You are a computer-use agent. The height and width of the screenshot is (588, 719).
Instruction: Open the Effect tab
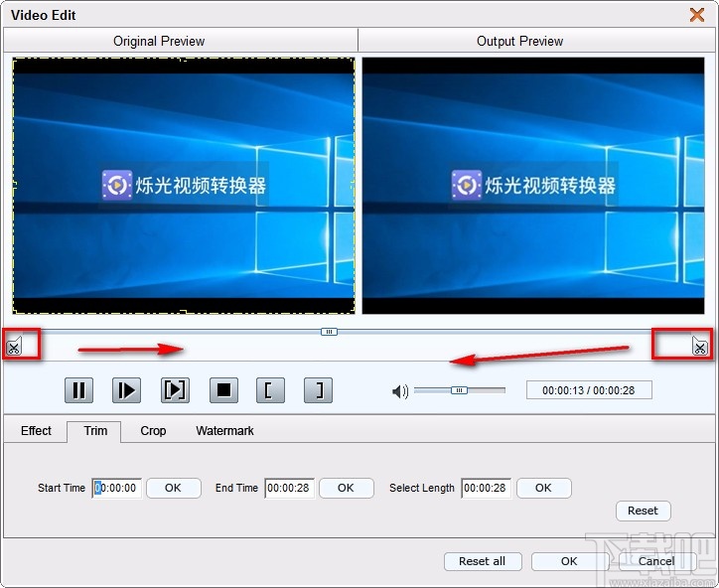click(x=36, y=431)
